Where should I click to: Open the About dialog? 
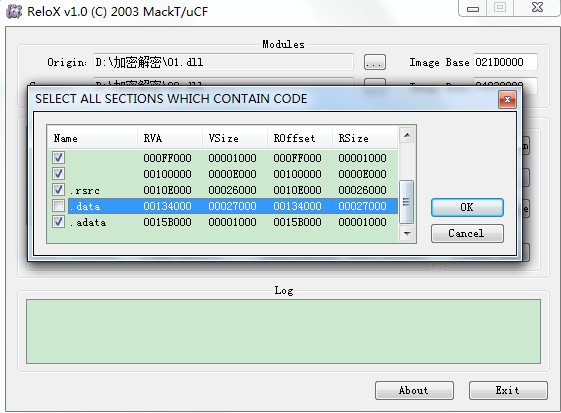[x=414, y=390]
